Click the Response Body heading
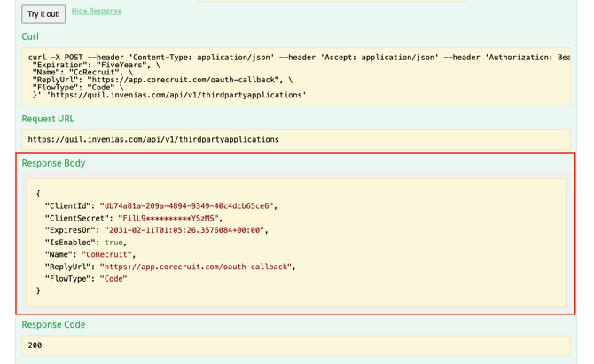The image size is (594, 364). pyautogui.click(x=53, y=163)
